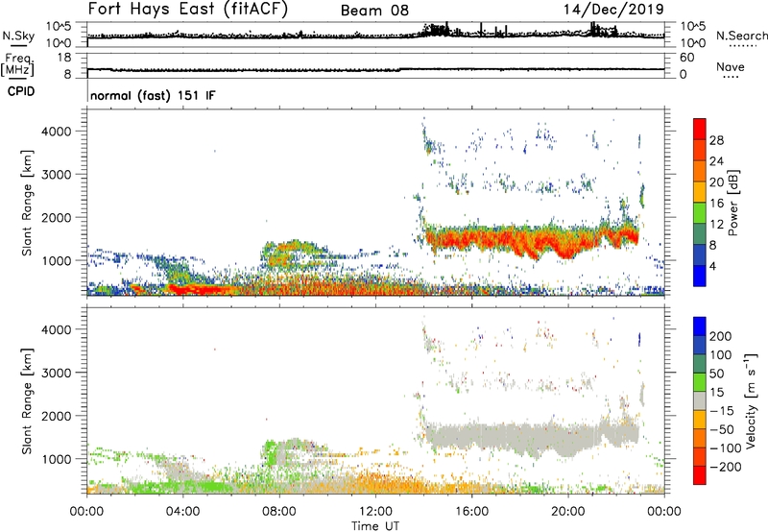The width and height of the screenshot is (768, 532).
Task: Click the '12' label on the power color bar
Action: (x=716, y=225)
